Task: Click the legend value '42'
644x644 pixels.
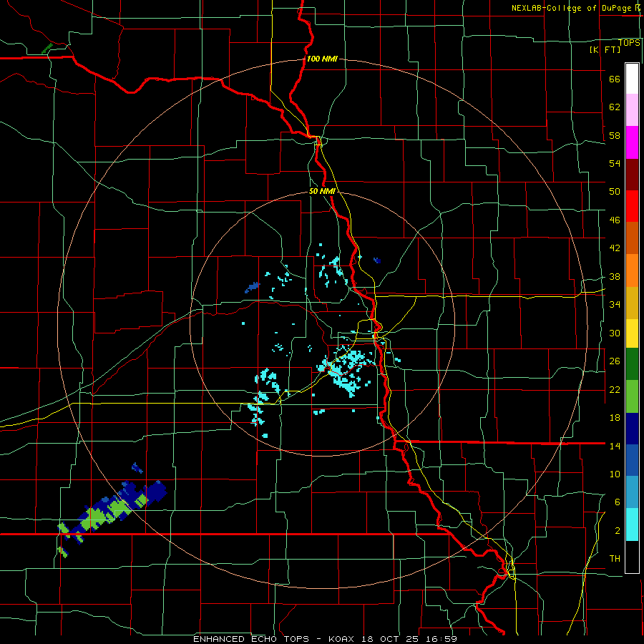Action: point(615,248)
